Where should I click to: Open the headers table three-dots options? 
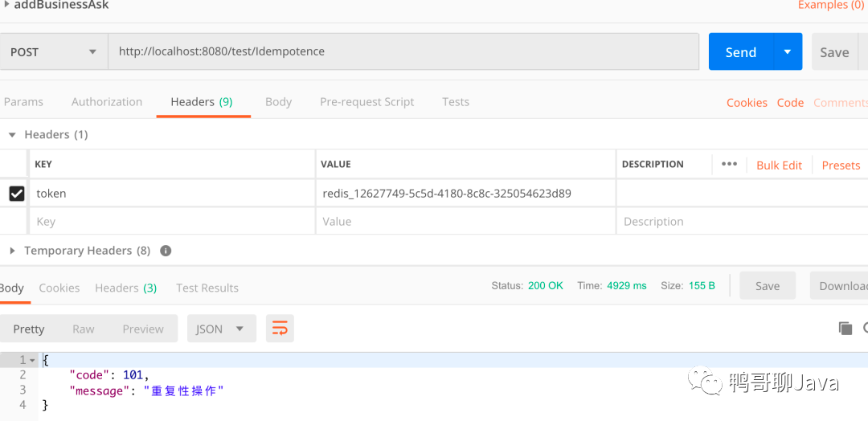729,165
